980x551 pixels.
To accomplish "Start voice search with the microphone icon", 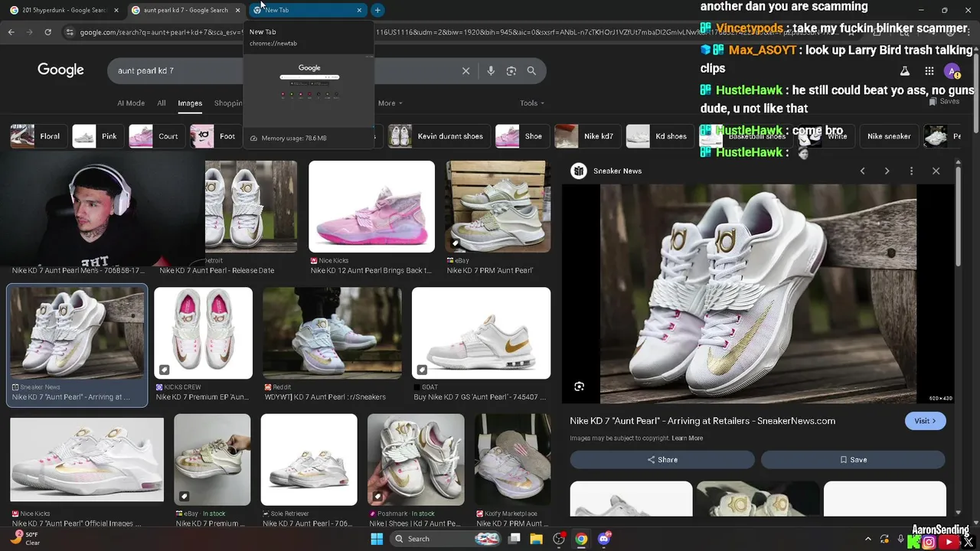I will click(491, 70).
